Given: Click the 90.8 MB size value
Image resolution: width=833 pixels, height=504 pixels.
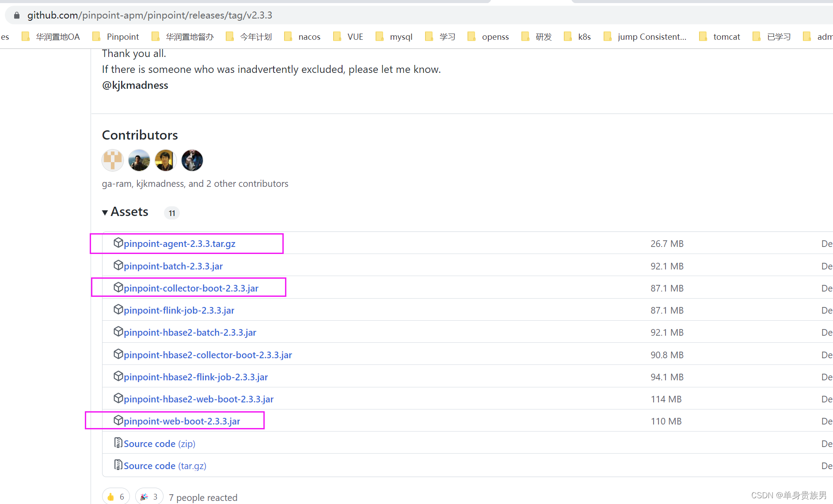Looking at the screenshot, I should [x=667, y=355].
